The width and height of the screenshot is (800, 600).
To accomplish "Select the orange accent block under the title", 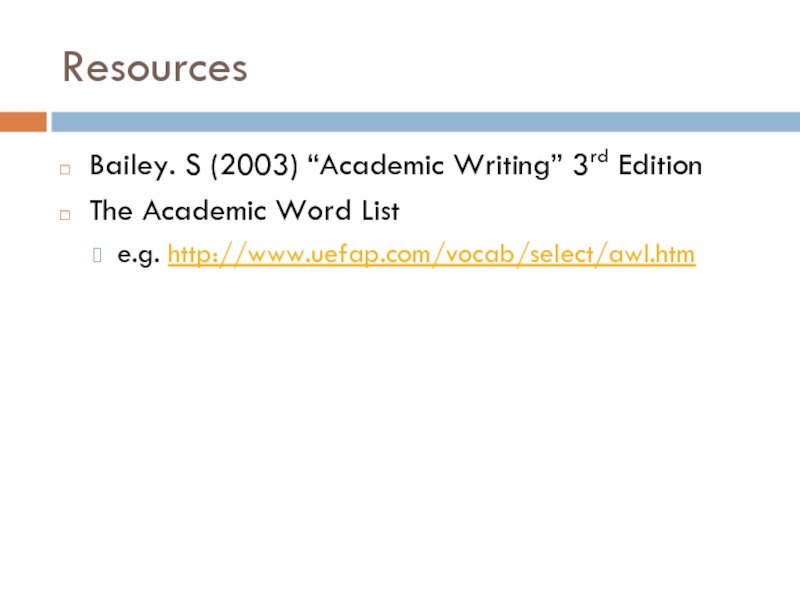I will (23, 122).
